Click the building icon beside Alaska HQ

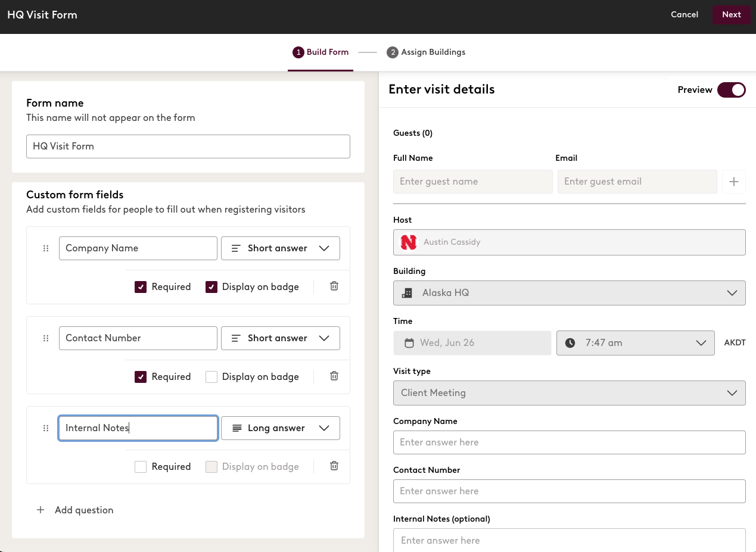click(407, 292)
